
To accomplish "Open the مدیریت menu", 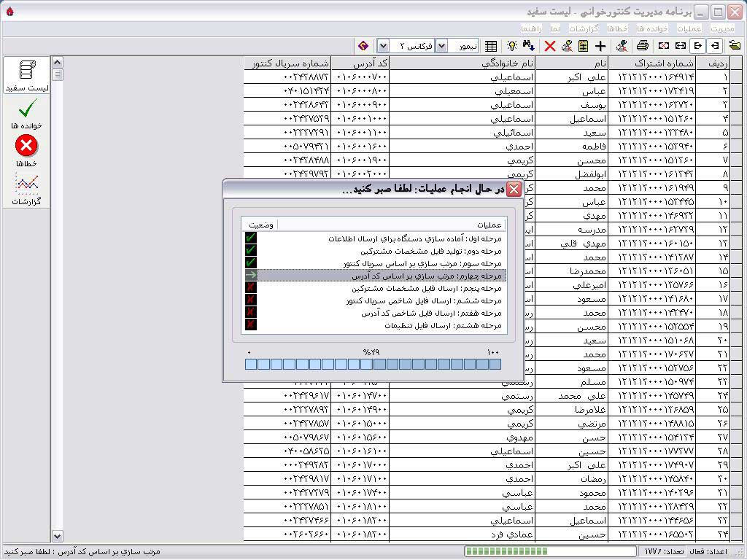I will click(722, 28).
